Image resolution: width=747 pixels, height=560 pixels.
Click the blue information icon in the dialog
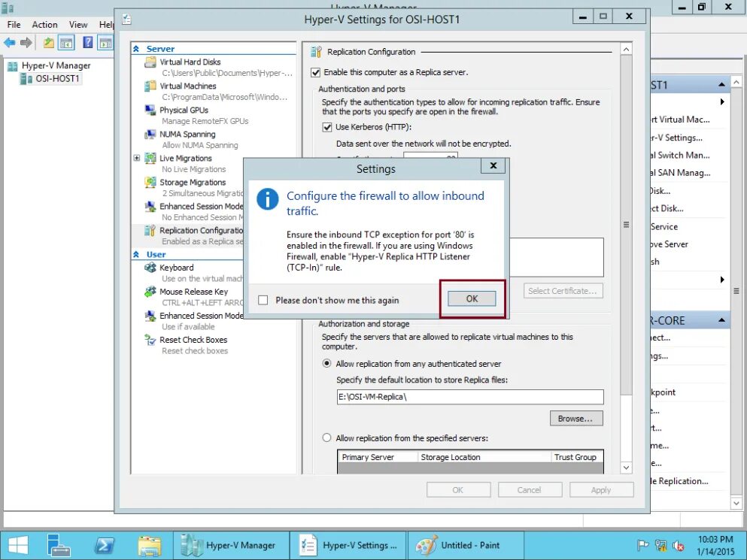pyautogui.click(x=267, y=198)
